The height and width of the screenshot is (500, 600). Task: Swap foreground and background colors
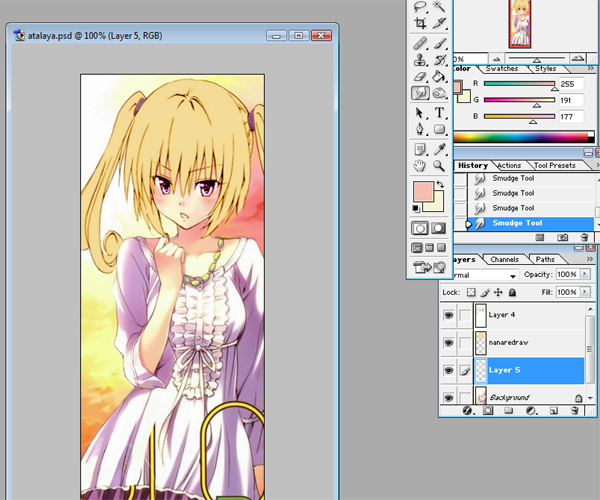(x=440, y=184)
